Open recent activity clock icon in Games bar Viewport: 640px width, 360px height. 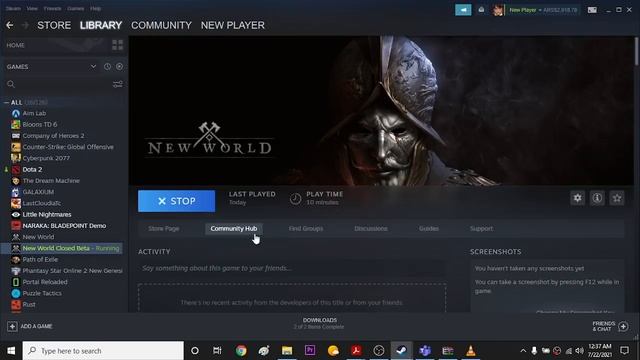pos(107,67)
